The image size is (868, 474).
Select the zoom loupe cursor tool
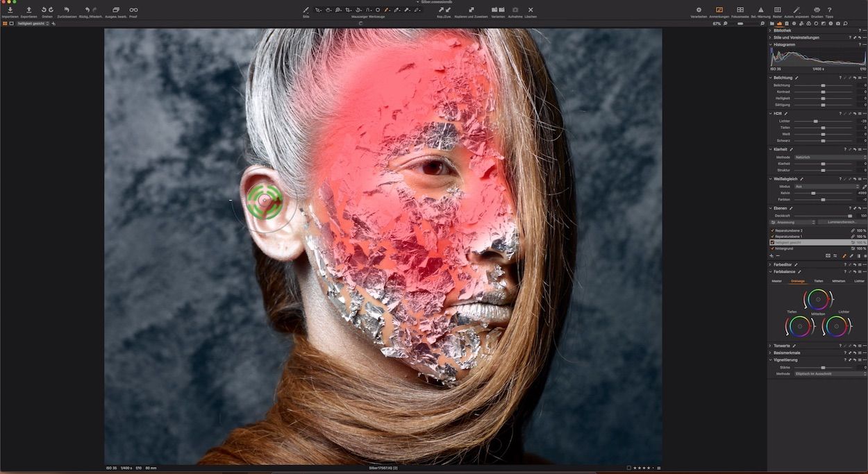point(338,10)
